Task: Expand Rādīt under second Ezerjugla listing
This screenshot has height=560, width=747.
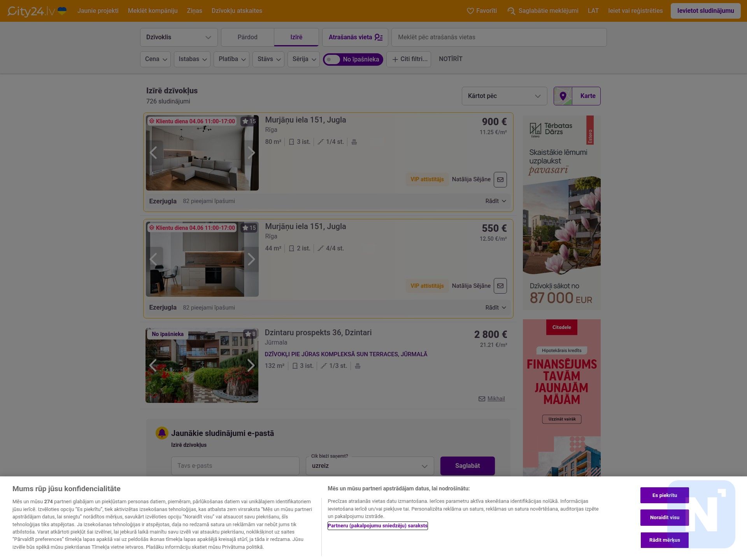Action: pos(496,308)
